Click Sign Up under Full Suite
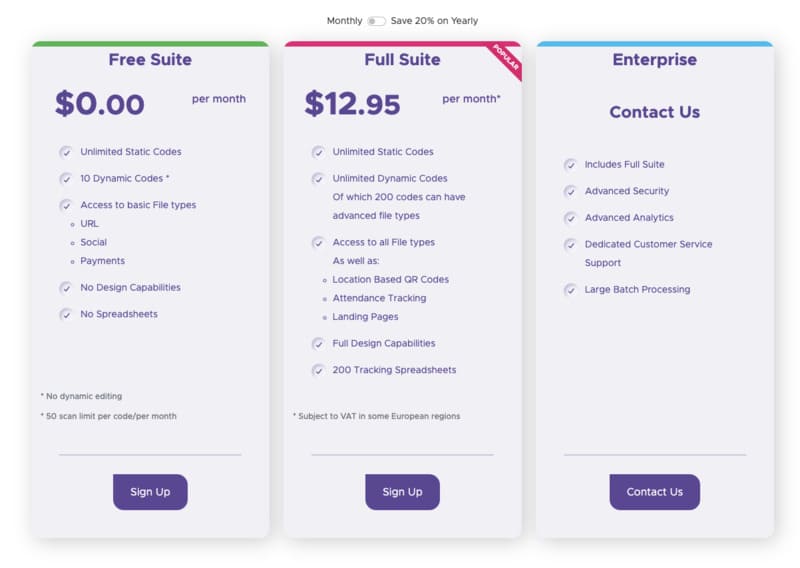 pyautogui.click(x=402, y=492)
